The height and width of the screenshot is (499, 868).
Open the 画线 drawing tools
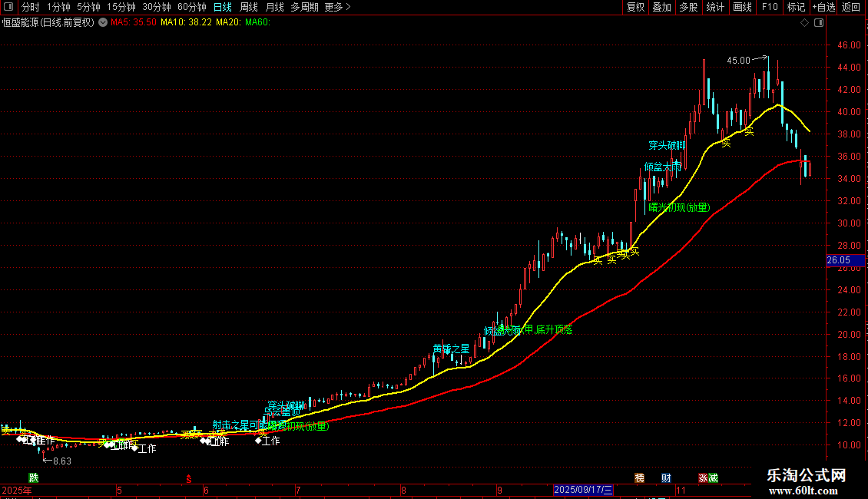click(742, 7)
